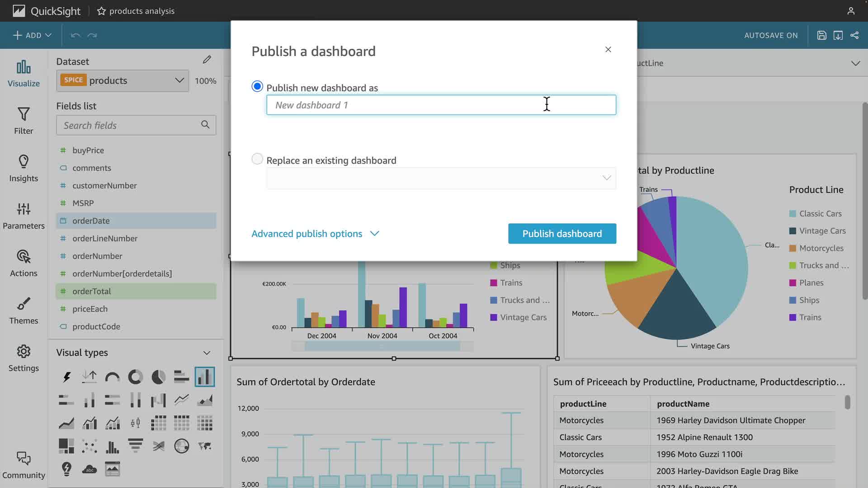Click the share icon in top toolbar

point(854,35)
